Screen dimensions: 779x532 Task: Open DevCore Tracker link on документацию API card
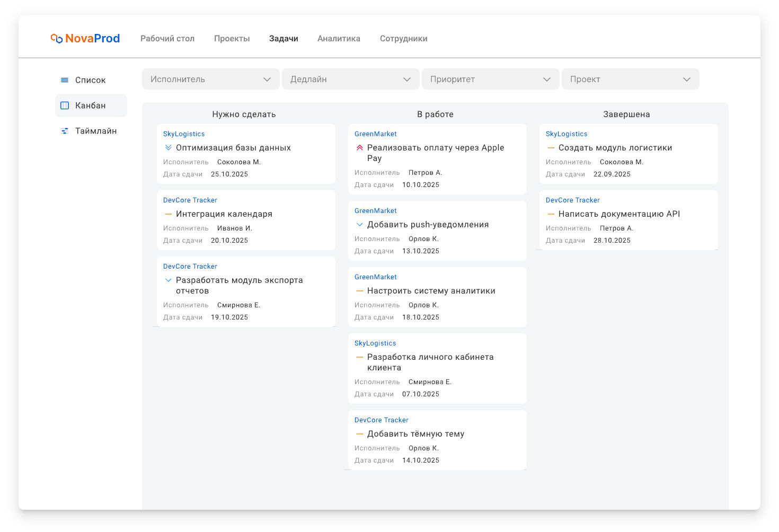[573, 200]
